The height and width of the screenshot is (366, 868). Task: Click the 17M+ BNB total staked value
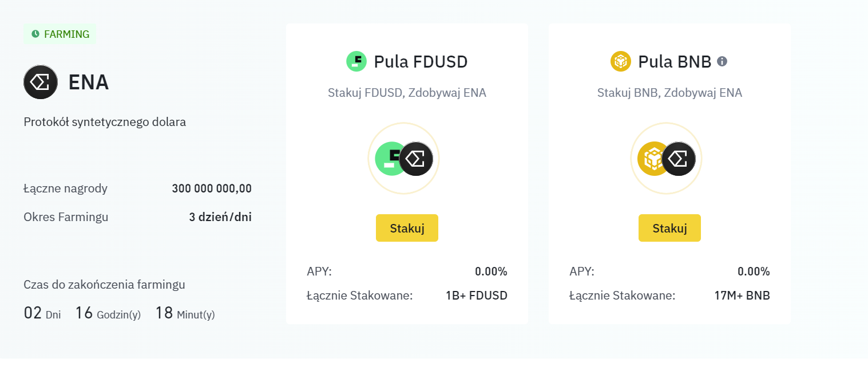742,296
